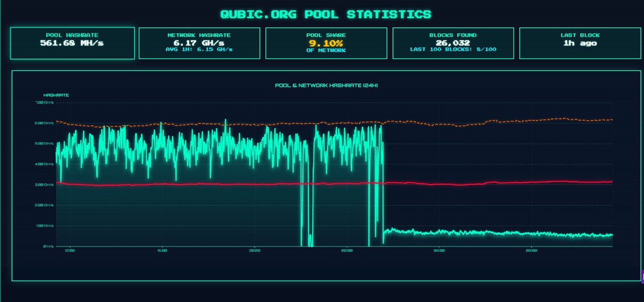The width and height of the screenshot is (644, 302).
Task: Click the 12:00 x-axis time label
Action: [70, 250]
